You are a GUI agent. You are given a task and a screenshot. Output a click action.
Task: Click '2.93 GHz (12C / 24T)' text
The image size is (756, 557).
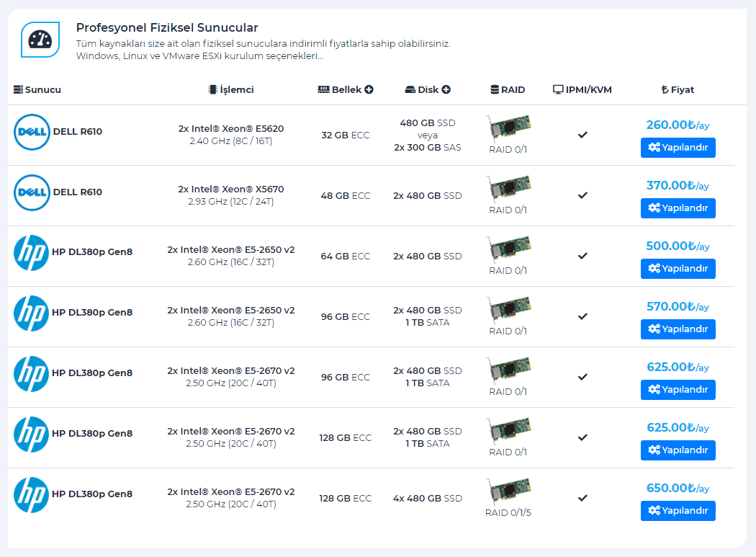[231, 201]
